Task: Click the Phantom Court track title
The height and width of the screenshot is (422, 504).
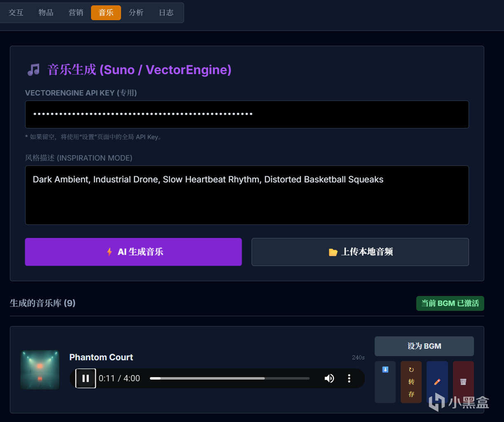Action: pyautogui.click(x=101, y=357)
